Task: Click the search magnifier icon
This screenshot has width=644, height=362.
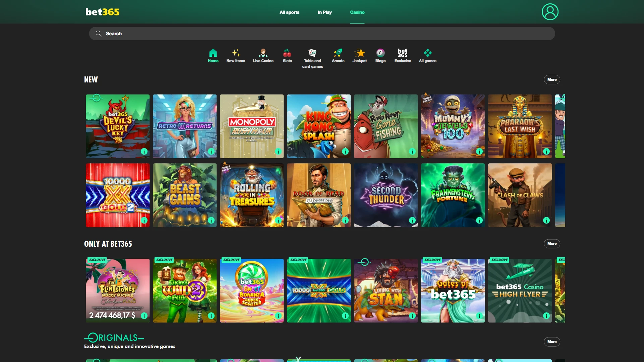Action: (99, 34)
